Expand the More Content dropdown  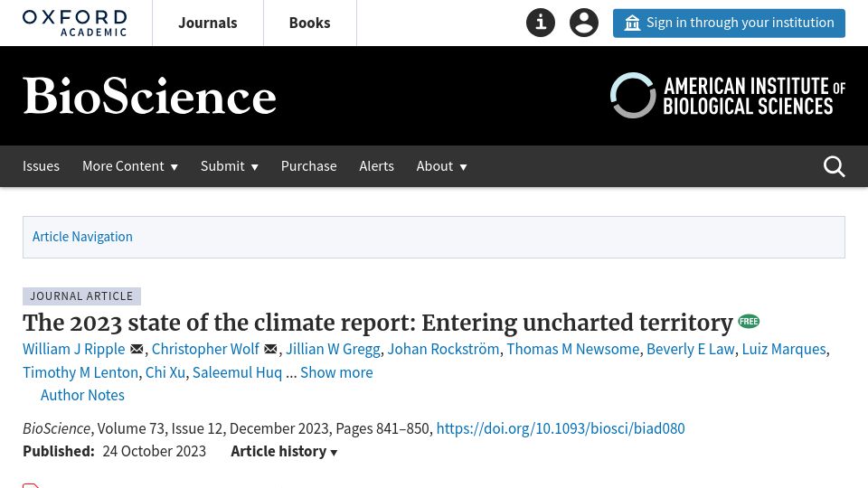point(130,166)
